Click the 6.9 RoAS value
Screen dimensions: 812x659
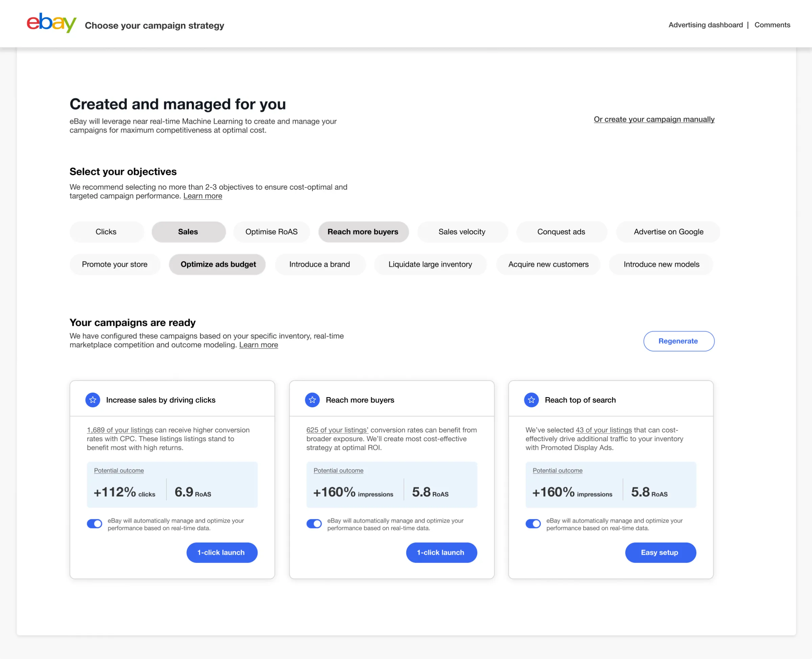point(193,492)
